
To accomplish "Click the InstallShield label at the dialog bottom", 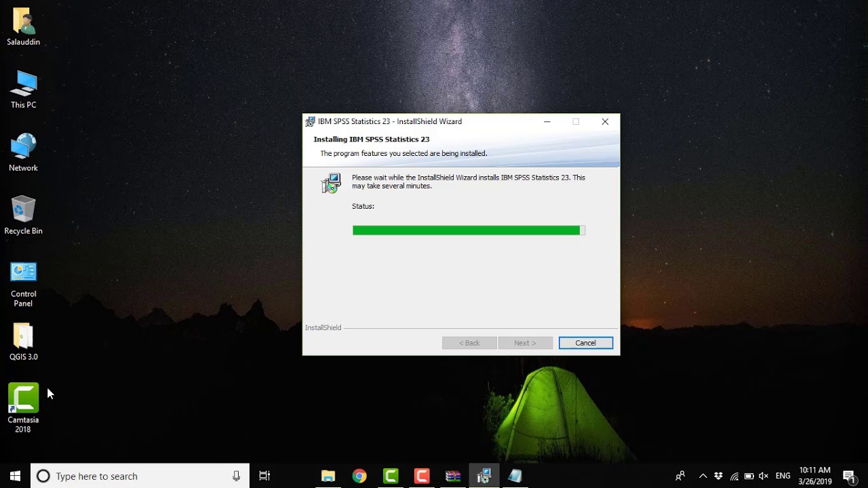I will [323, 328].
